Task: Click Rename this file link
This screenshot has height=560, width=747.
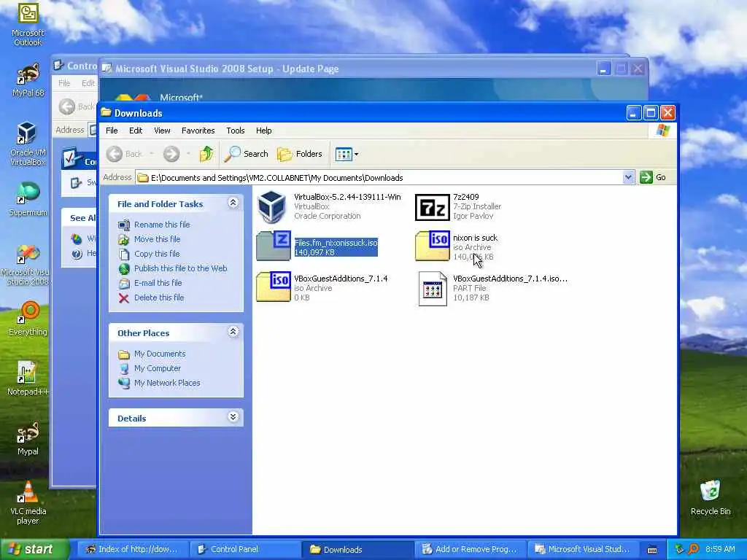Action: tap(162, 225)
